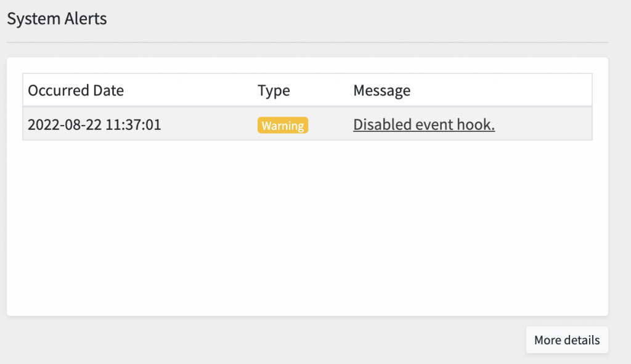The height and width of the screenshot is (364, 631).
Task: Click the More details button
Action: click(567, 340)
